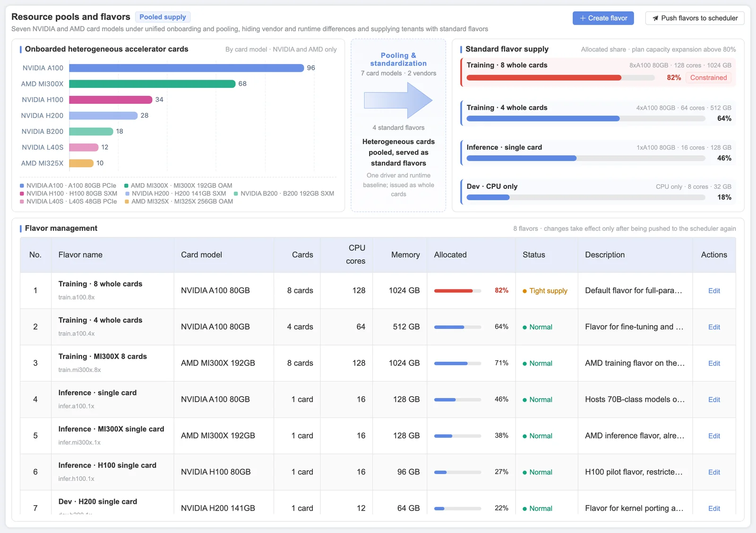Edit the Inference single card flavor

point(714,400)
